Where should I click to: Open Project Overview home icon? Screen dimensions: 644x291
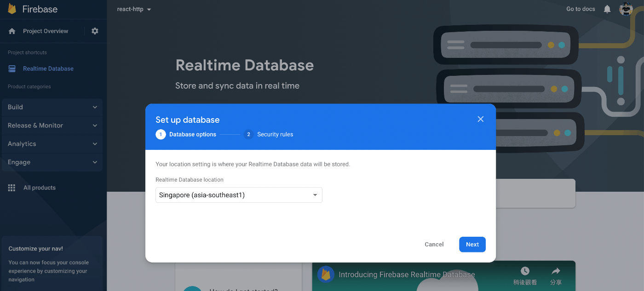tap(12, 31)
